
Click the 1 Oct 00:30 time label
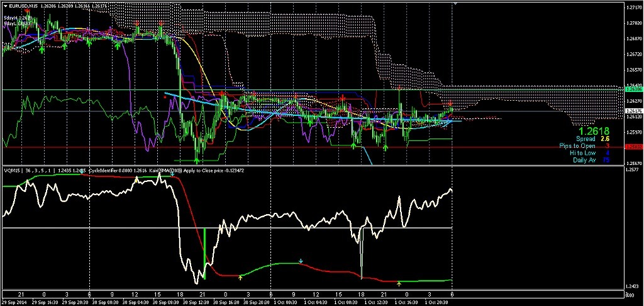[x=285, y=302]
